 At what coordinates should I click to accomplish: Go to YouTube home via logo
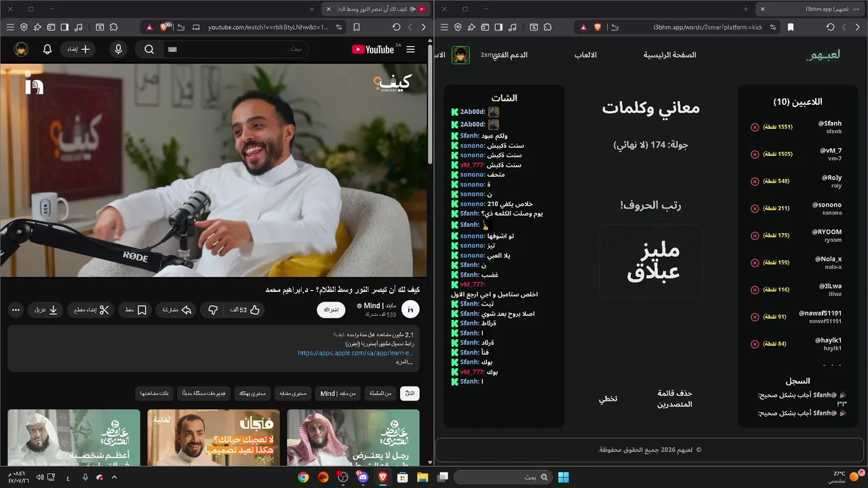click(374, 49)
